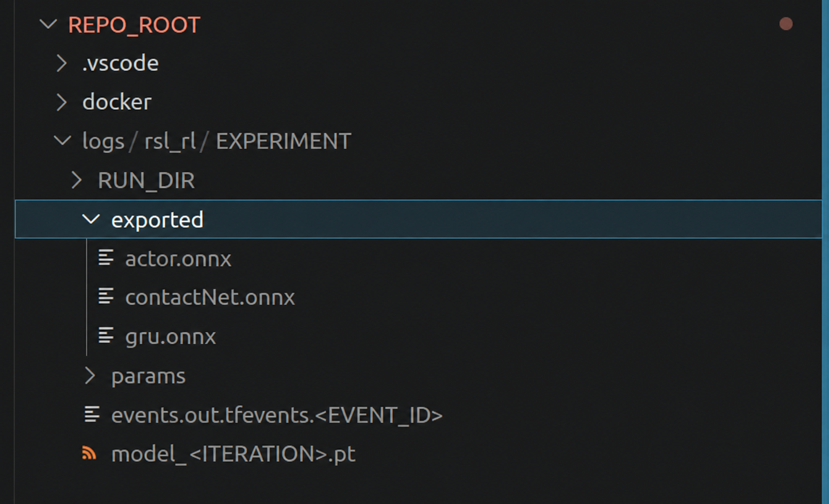
Task: Expand the .vscode folder chevron
Action: tap(62, 63)
